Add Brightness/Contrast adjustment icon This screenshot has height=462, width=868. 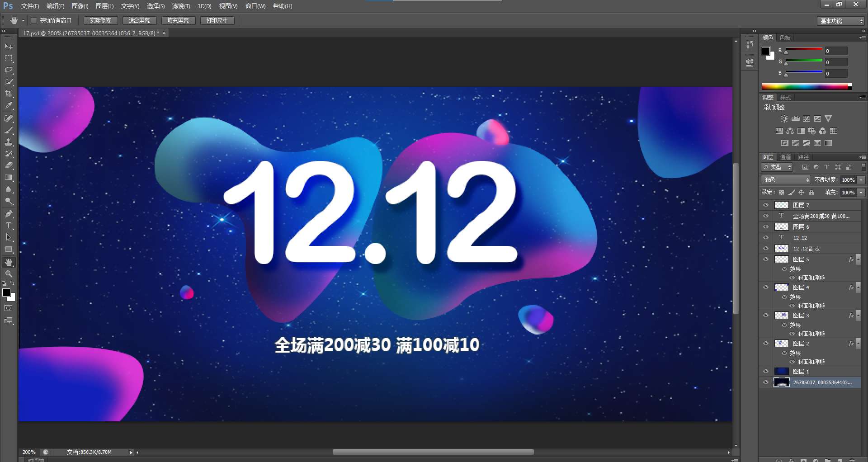[x=784, y=119]
